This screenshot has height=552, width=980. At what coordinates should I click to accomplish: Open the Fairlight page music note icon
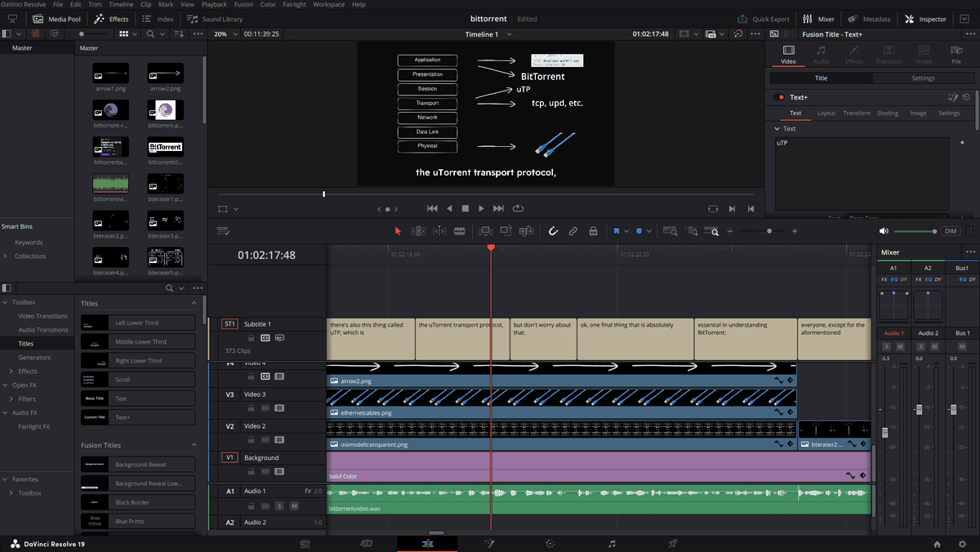click(x=612, y=543)
